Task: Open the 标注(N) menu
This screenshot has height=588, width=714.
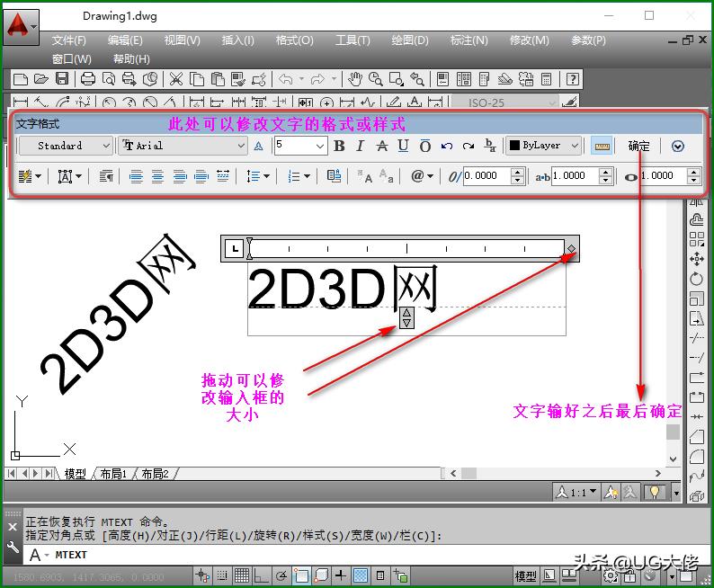Action: (469, 40)
